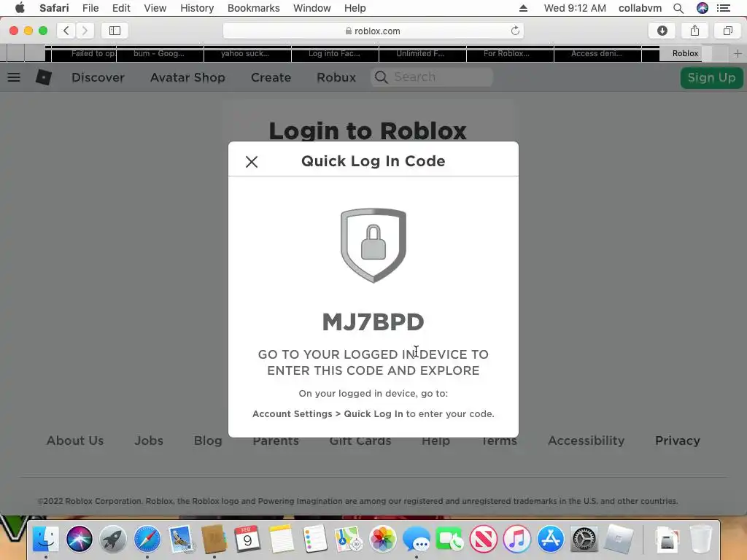The image size is (747, 560).
Task: Add a new tab with plus button
Action: pyautogui.click(x=738, y=53)
